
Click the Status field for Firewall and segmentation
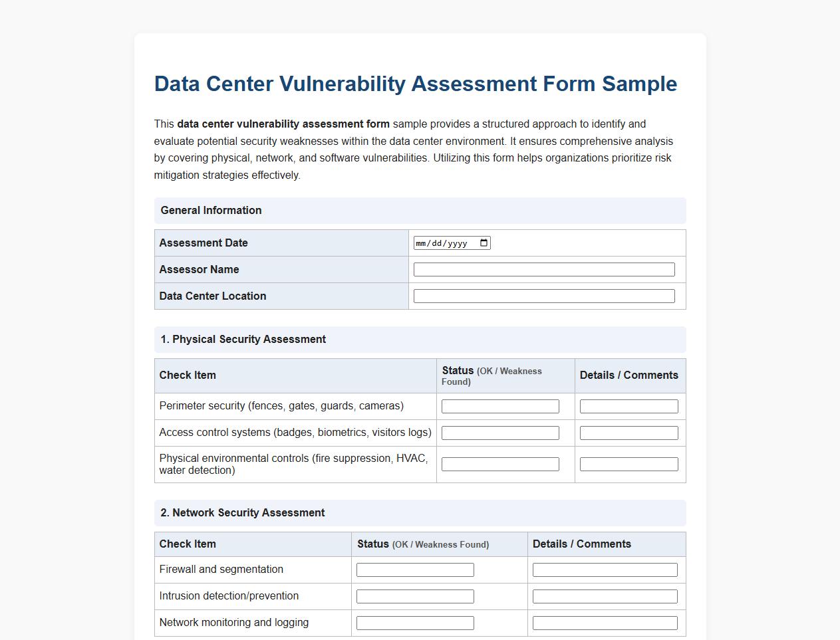pyautogui.click(x=414, y=569)
